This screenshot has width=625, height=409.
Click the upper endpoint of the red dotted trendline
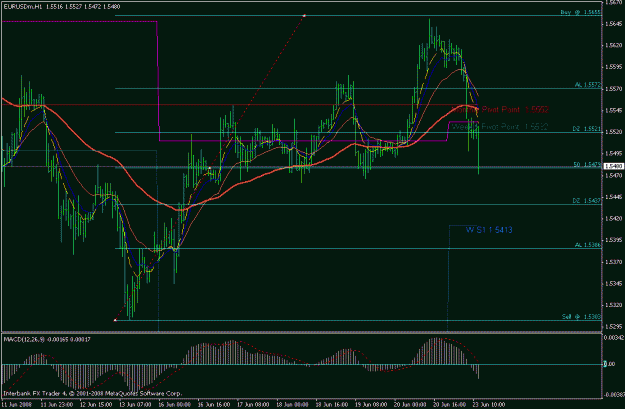[x=305, y=16]
